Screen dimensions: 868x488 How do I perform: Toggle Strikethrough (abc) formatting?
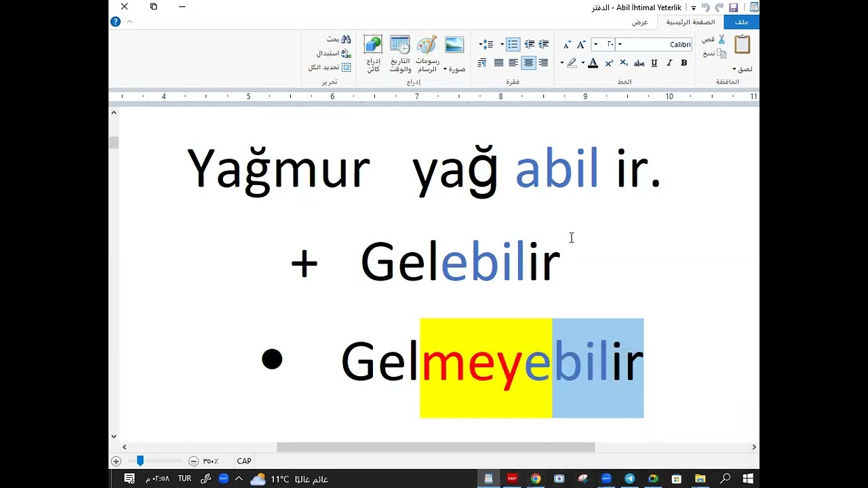tap(639, 63)
